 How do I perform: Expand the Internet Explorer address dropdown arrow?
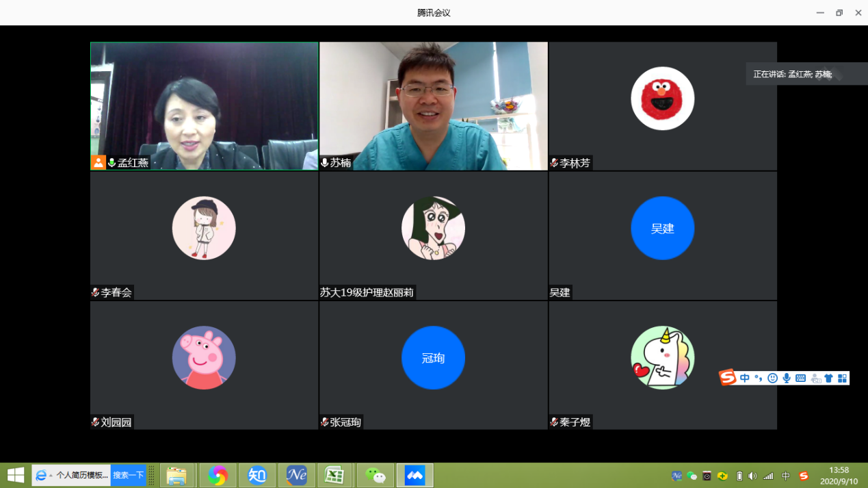coord(51,476)
